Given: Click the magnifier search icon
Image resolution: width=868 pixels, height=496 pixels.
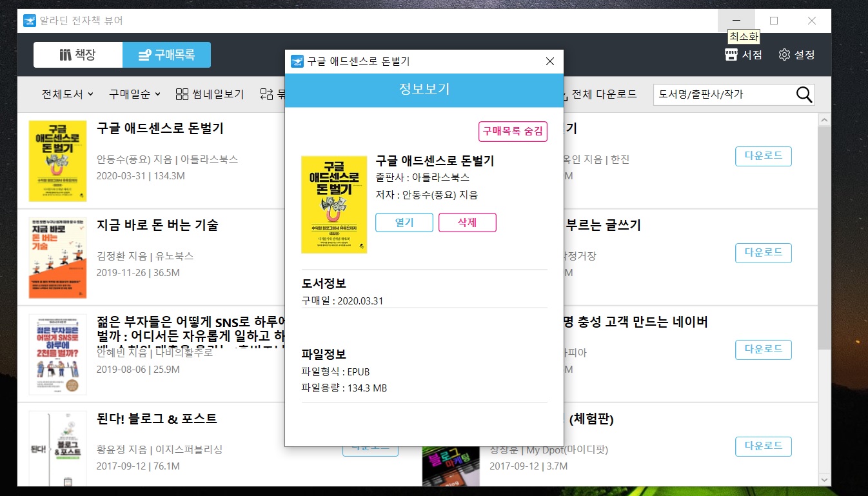Looking at the screenshot, I should (804, 94).
